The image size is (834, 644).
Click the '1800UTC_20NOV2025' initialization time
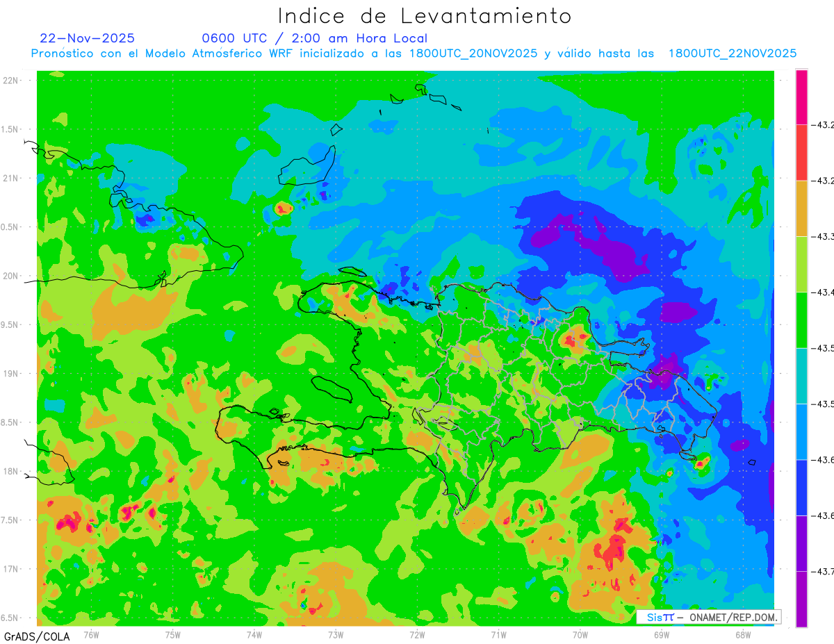tap(473, 53)
